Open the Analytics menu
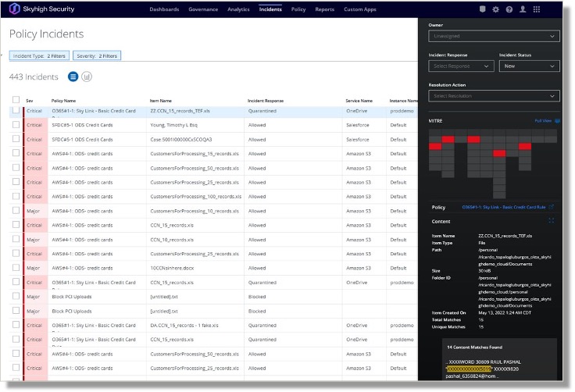 (x=238, y=9)
